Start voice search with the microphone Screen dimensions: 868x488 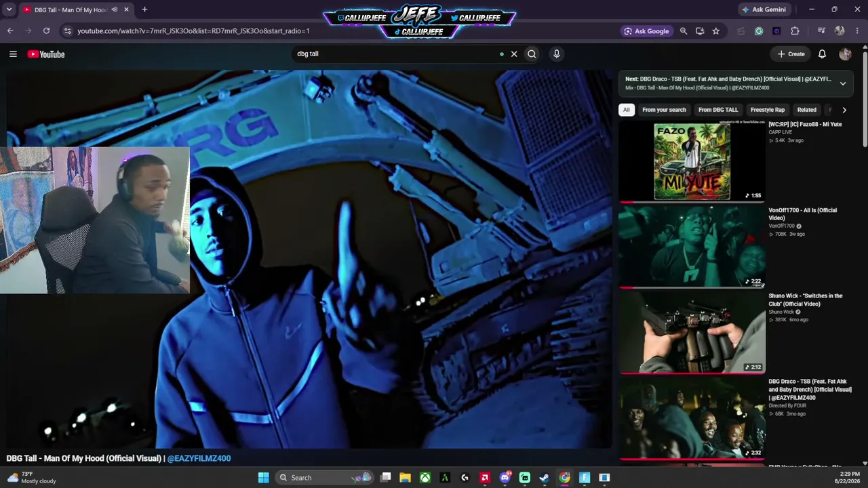click(556, 54)
